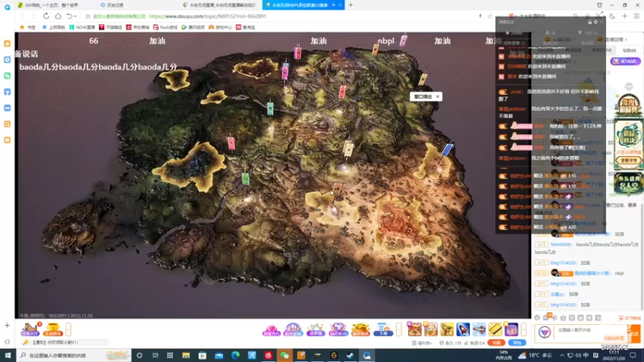Open the 互动预言 icon below video
Screen dimensions: 644x362
coord(52,329)
